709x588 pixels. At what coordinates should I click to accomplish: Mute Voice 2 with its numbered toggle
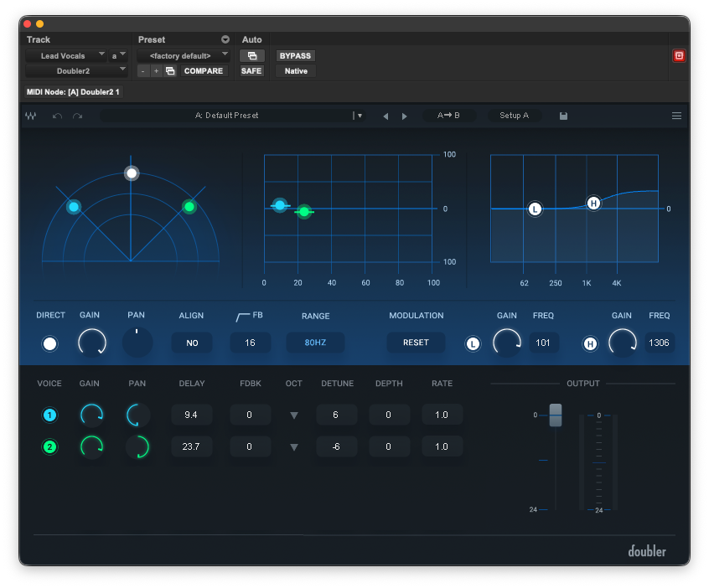tap(49, 446)
